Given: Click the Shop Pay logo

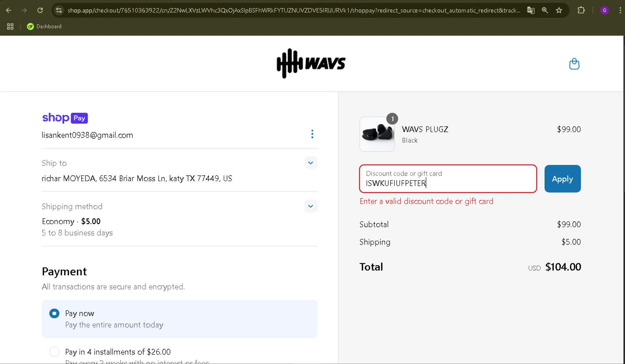Looking at the screenshot, I should click(65, 118).
